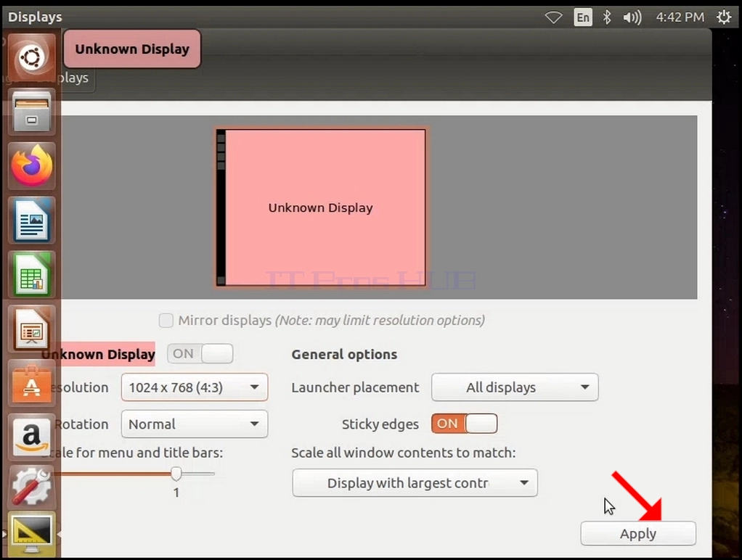
Task: Click the Sticky edges label
Action: 380,424
